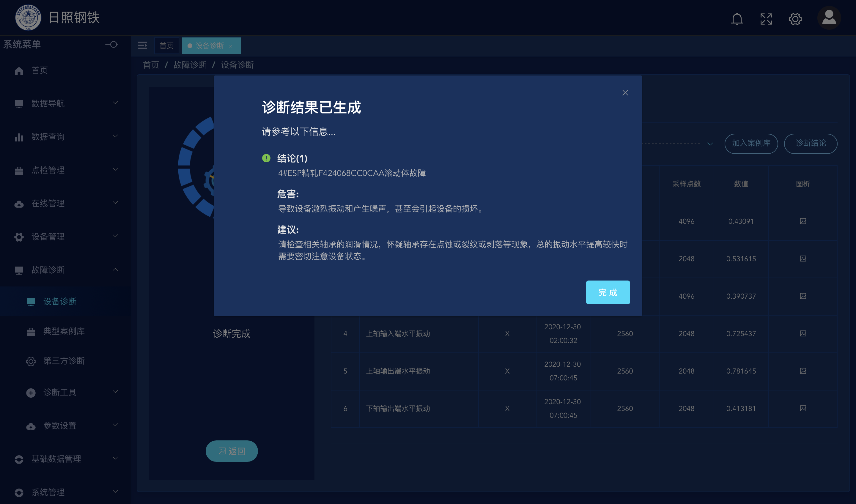
Task: Click the 参数设置 cloud icon
Action: point(31,426)
